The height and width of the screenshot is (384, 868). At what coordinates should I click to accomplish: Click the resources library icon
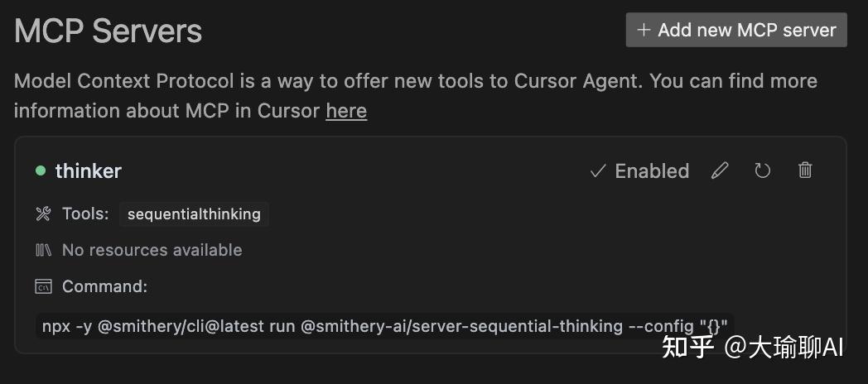44,250
